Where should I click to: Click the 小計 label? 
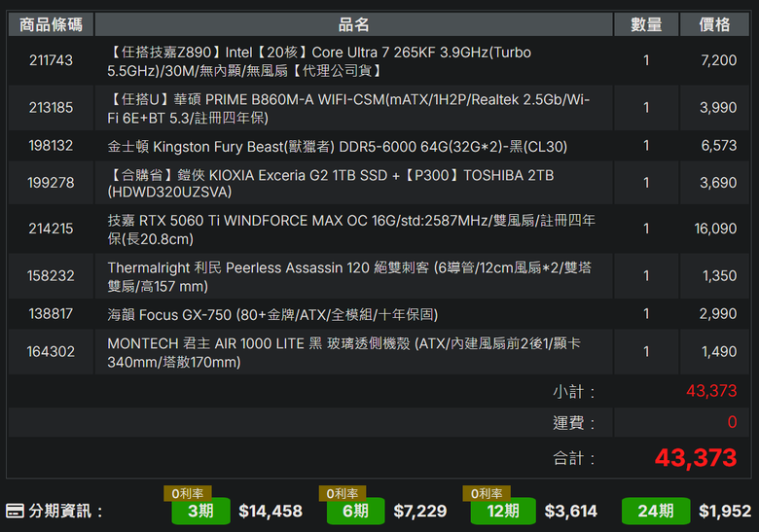point(574,391)
